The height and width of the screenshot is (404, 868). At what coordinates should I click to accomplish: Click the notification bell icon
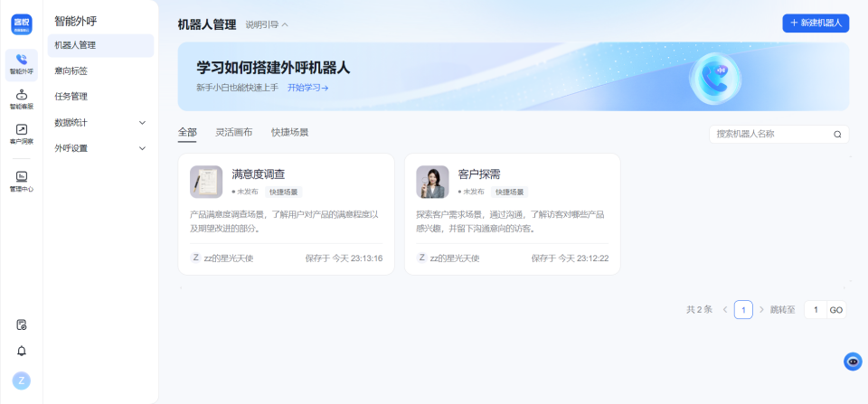click(22, 351)
